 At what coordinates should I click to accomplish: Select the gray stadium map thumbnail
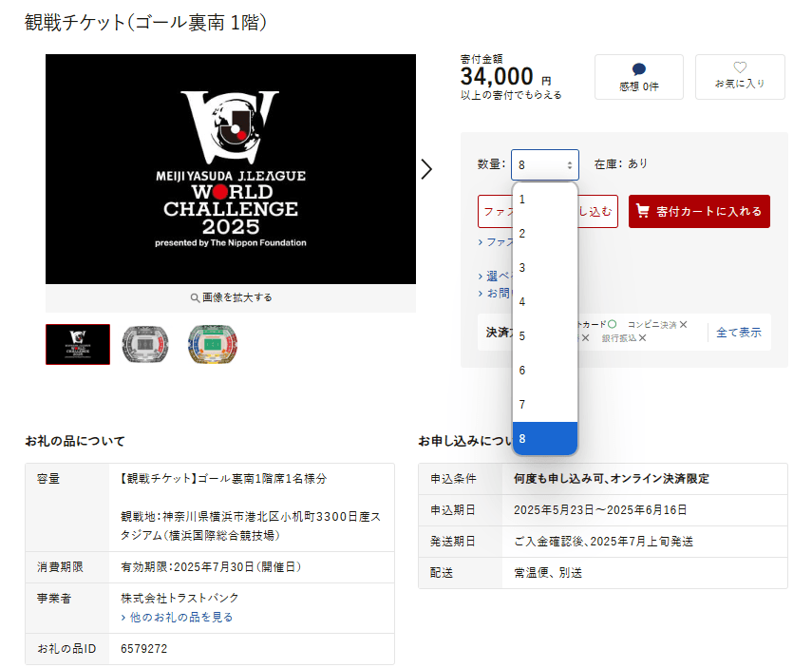coord(145,344)
